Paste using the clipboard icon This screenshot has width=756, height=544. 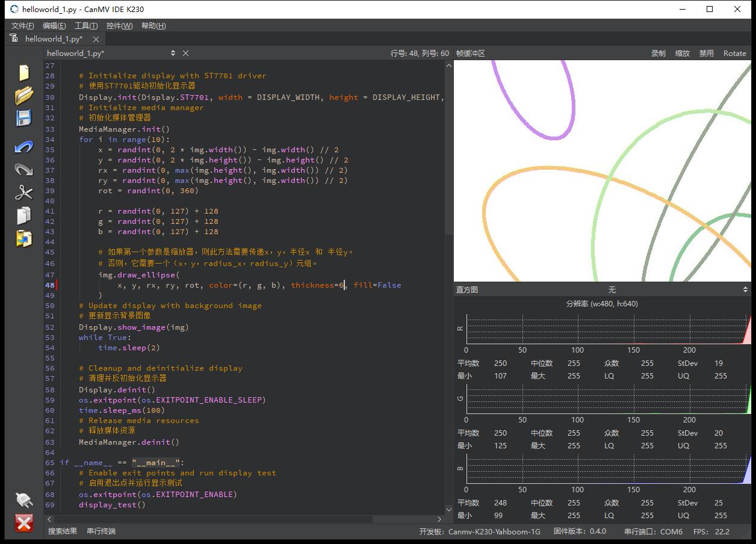click(23, 238)
